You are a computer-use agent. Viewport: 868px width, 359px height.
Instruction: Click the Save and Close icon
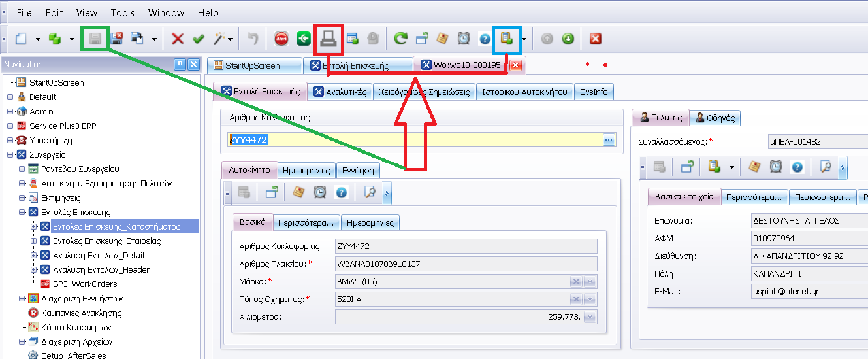(x=118, y=39)
